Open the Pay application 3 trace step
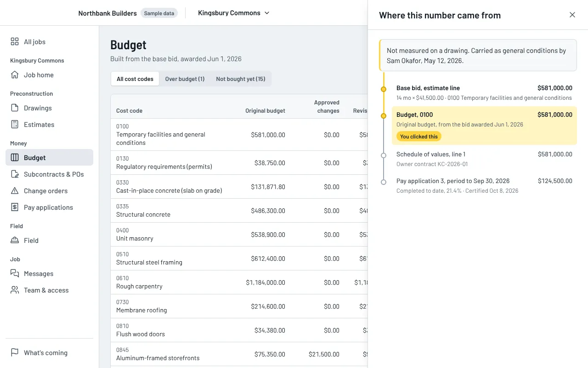The image size is (588, 368). pos(484,185)
